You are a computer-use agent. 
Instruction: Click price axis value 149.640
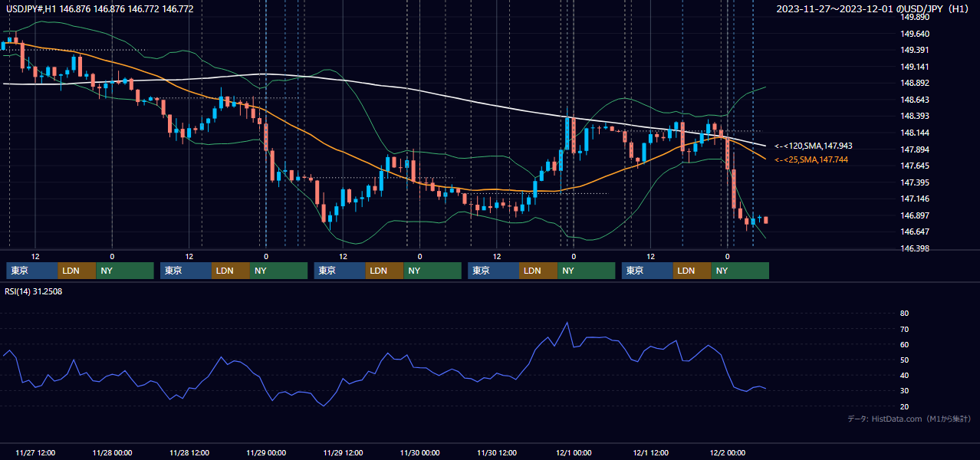[915, 34]
